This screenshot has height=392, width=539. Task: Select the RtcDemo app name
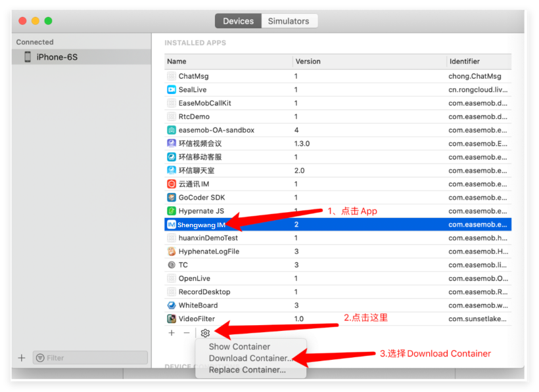click(x=194, y=117)
